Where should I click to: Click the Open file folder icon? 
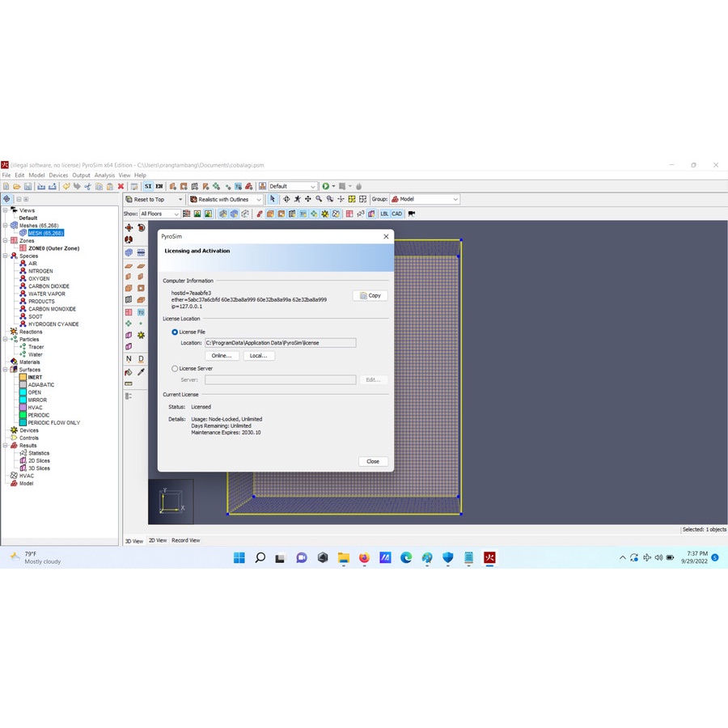(17, 186)
